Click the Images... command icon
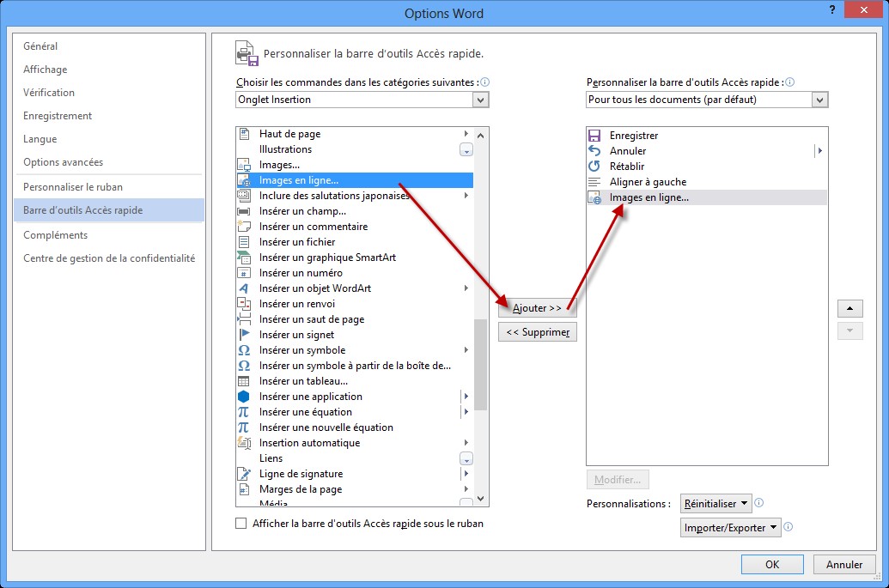889x588 pixels. pos(244,165)
